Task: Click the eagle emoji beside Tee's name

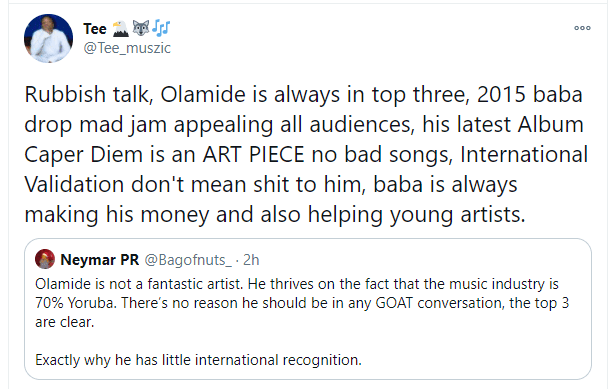Action: pos(120,29)
